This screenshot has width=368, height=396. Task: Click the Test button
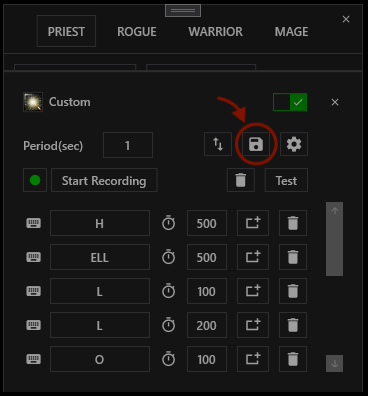pos(286,180)
